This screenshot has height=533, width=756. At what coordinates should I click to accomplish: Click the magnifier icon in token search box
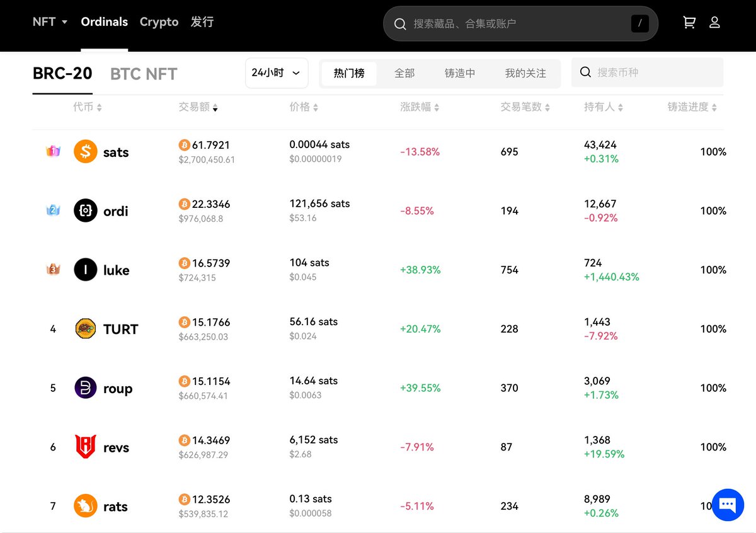click(585, 72)
